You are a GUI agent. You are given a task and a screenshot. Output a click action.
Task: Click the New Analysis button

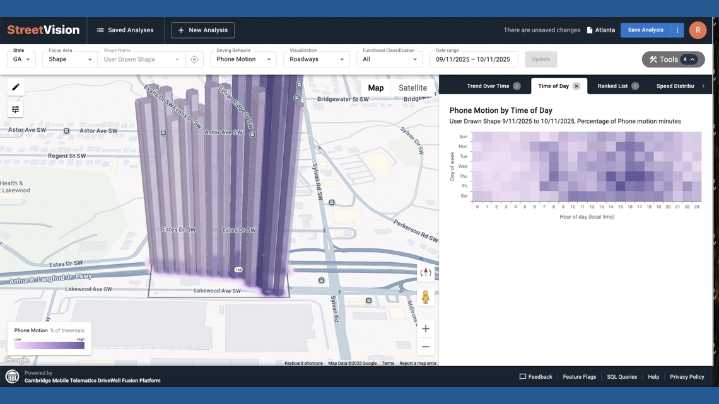coord(203,30)
